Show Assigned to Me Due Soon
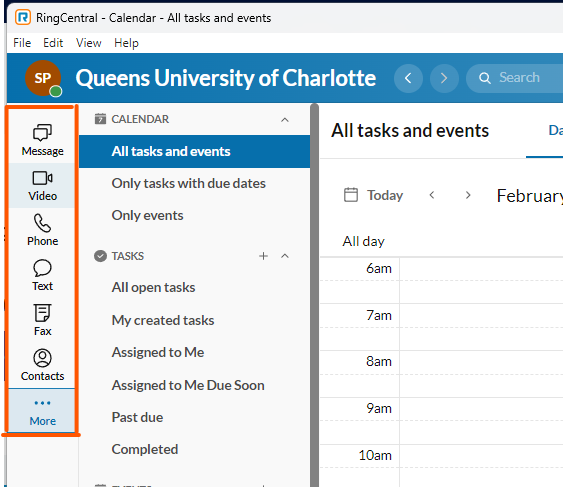This screenshot has height=487, width=563. click(194, 385)
